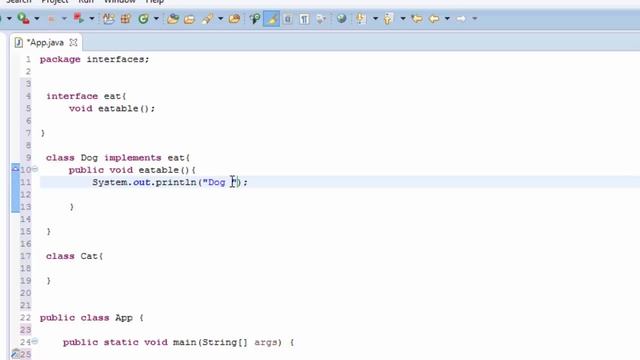The image size is (640, 360).
Task: Open the Next Annotation dropdown arrow
Action: (375, 18)
